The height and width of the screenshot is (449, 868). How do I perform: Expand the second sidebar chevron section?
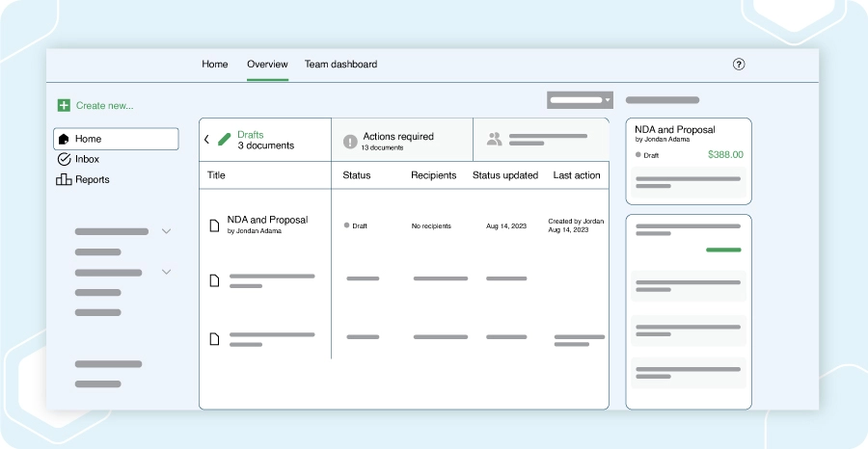click(x=166, y=272)
